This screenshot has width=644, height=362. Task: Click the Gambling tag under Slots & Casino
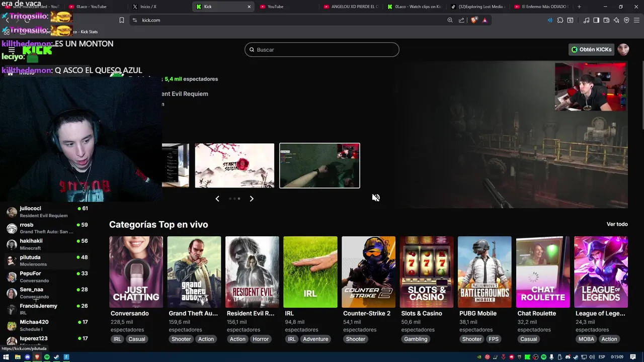416,339
